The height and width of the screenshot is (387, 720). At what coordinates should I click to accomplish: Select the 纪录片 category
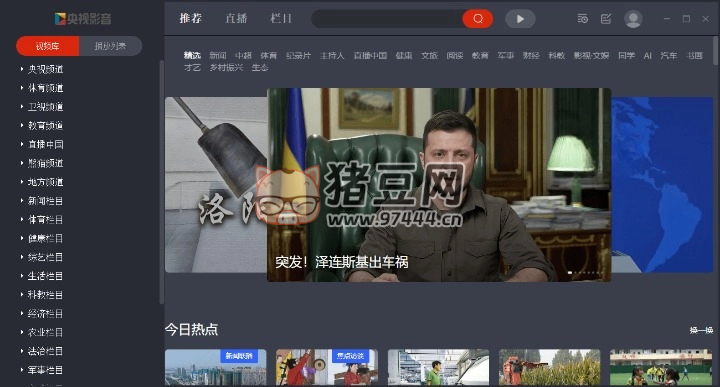pos(298,56)
